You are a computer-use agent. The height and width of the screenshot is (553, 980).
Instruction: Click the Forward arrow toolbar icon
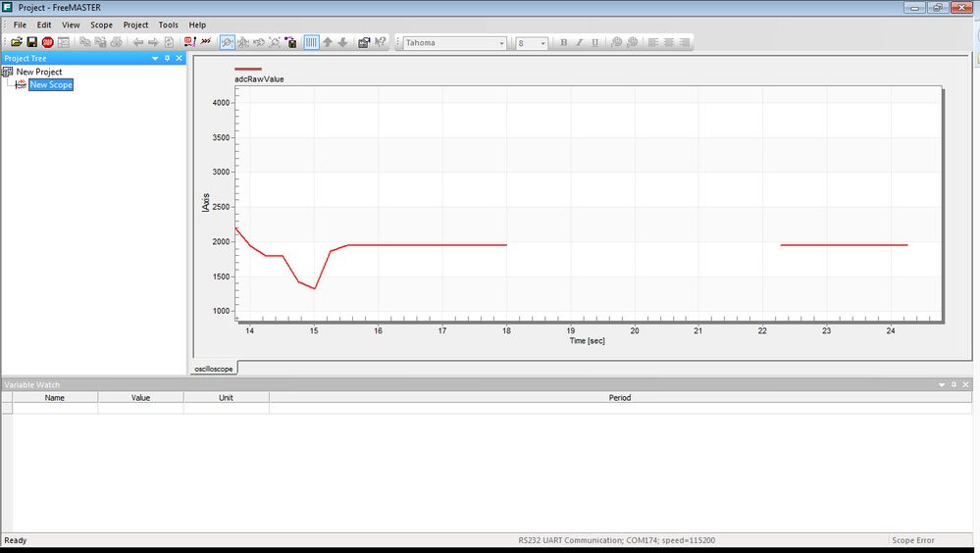[x=153, y=42]
